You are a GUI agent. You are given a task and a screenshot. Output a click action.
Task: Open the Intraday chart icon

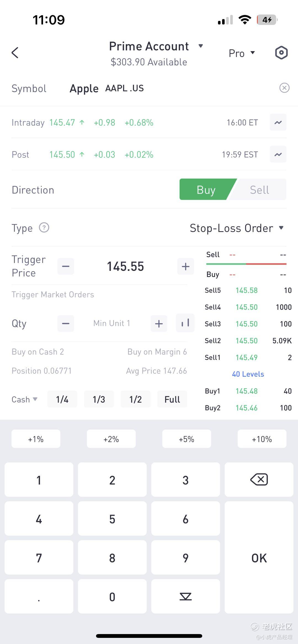point(278,122)
